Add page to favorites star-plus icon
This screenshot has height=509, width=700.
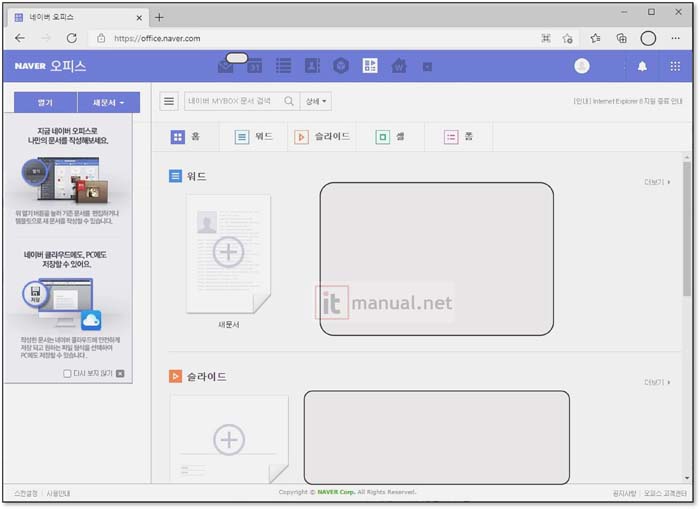[567, 39]
